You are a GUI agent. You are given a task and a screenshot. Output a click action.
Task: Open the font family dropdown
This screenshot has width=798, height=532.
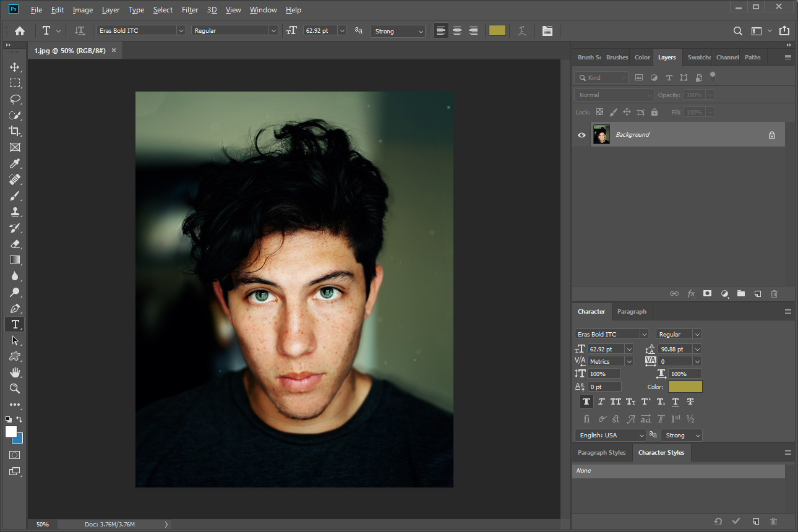tap(180, 30)
